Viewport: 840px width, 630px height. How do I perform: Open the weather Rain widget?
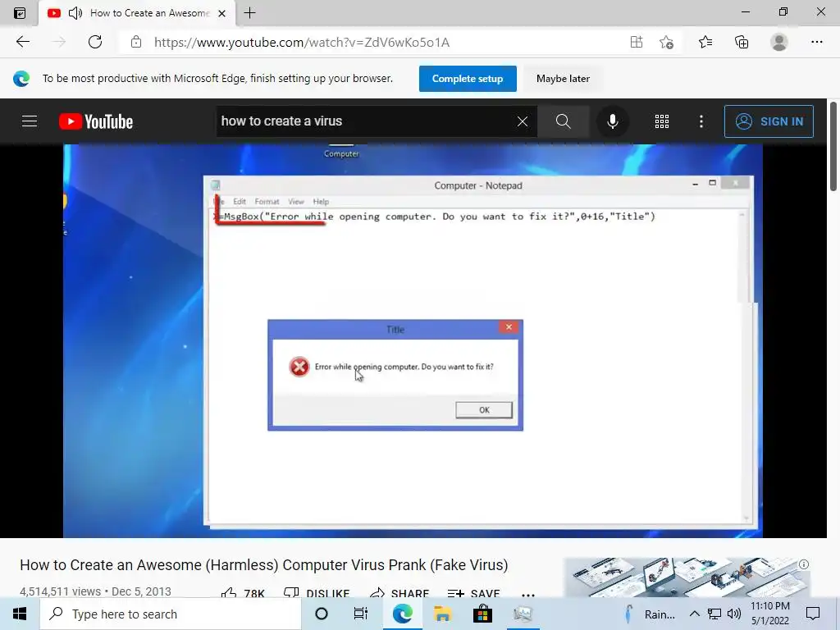point(650,614)
